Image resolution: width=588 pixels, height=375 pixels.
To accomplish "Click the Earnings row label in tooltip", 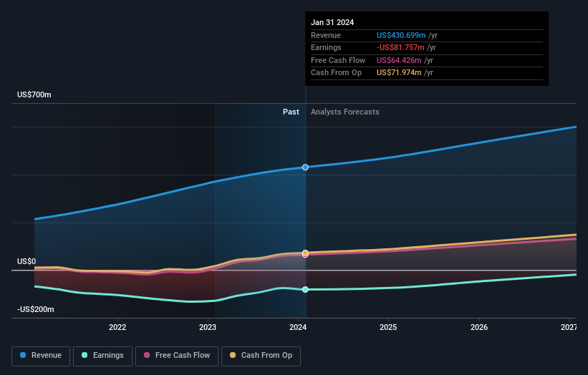I will click(x=326, y=47).
